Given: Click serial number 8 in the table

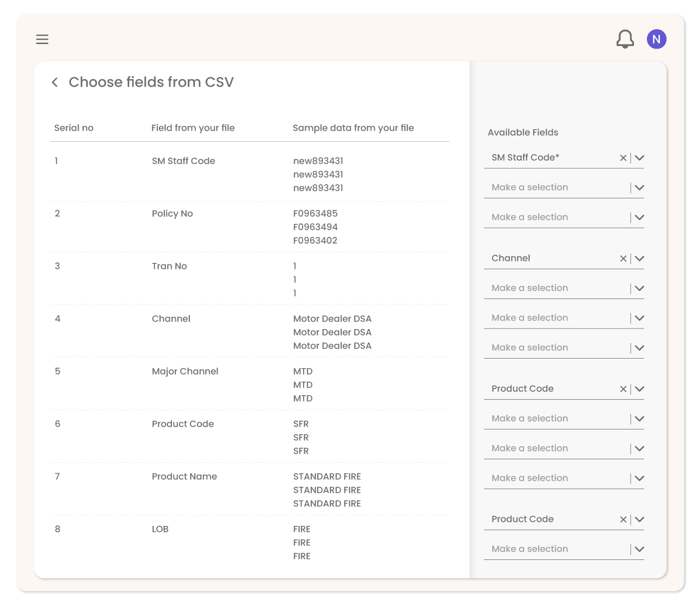Looking at the screenshot, I should [x=57, y=529].
